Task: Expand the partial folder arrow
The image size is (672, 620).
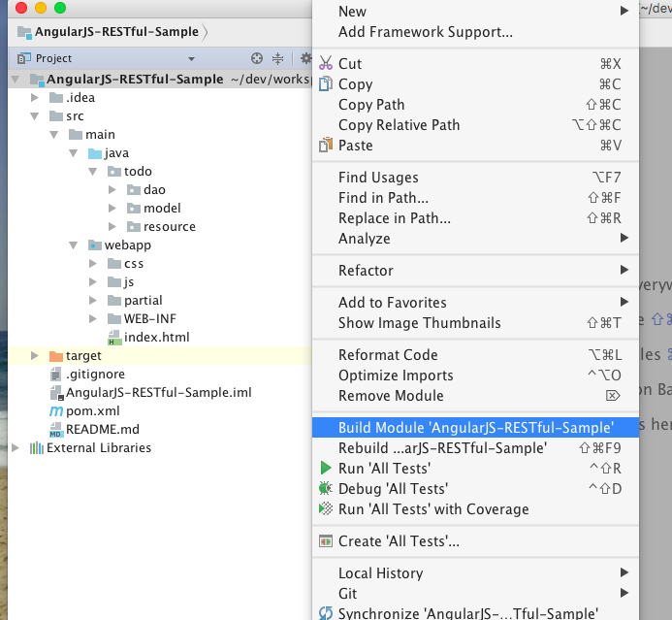Action: (x=92, y=301)
